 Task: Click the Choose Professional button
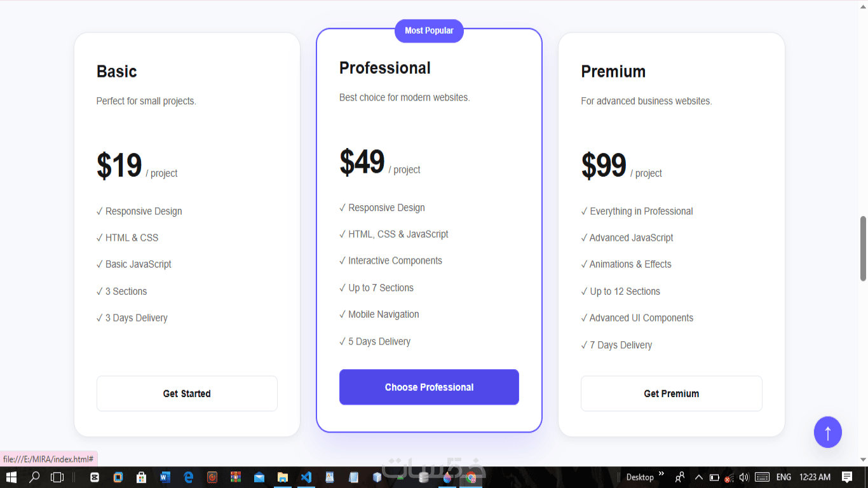click(x=429, y=387)
